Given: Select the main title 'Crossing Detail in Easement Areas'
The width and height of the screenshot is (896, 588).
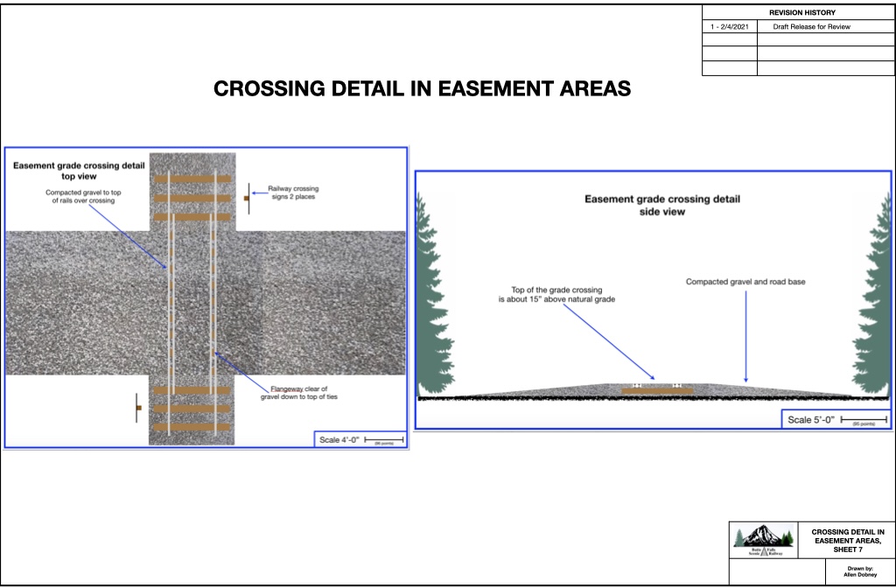Looking at the screenshot, I should (423, 89).
